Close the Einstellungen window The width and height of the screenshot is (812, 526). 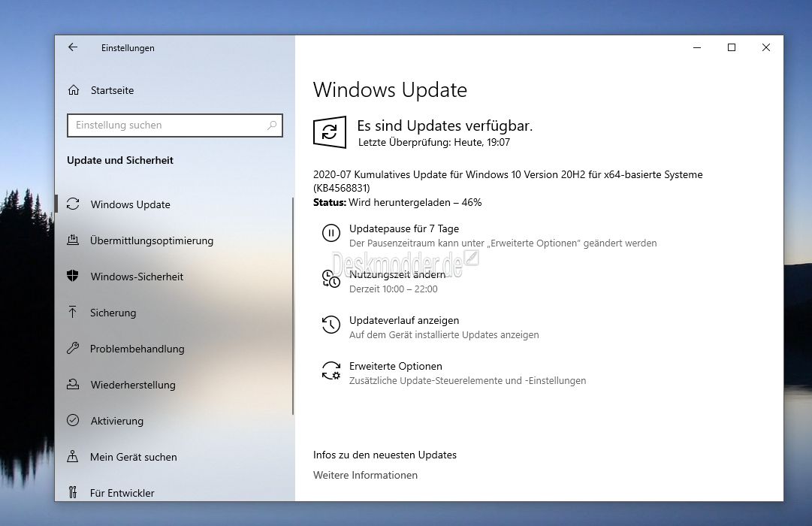766,47
